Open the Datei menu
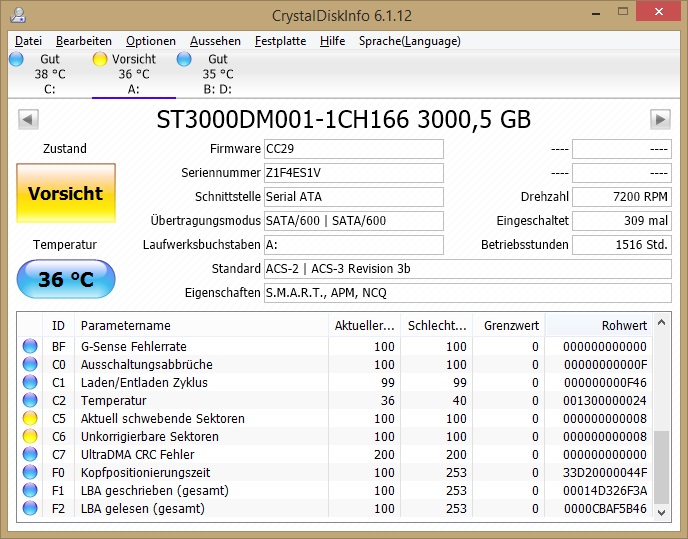 click(29, 41)
